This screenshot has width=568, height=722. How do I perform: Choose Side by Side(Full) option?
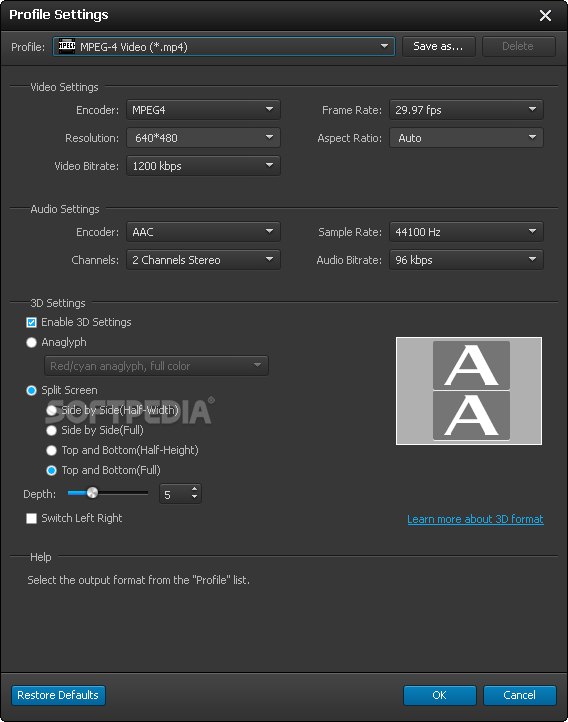tap(52, 430)
